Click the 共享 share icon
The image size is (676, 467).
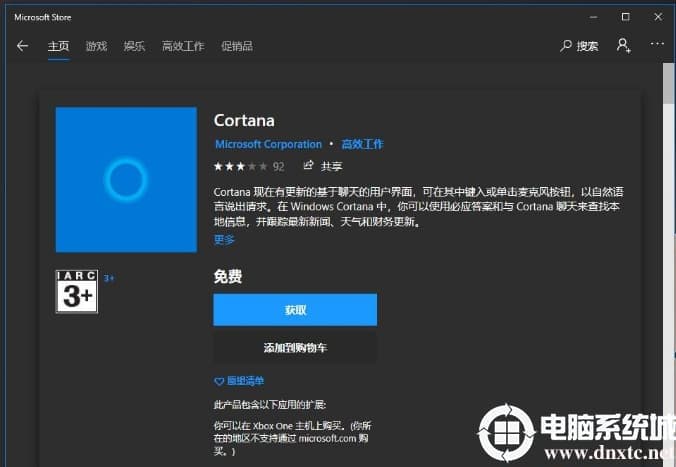point(323,166)
